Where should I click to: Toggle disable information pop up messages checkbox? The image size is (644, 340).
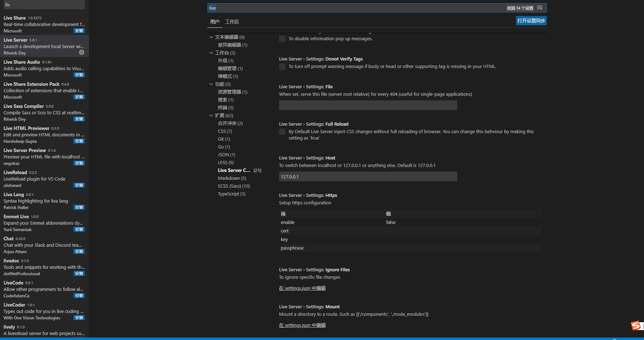coord(282,39)
